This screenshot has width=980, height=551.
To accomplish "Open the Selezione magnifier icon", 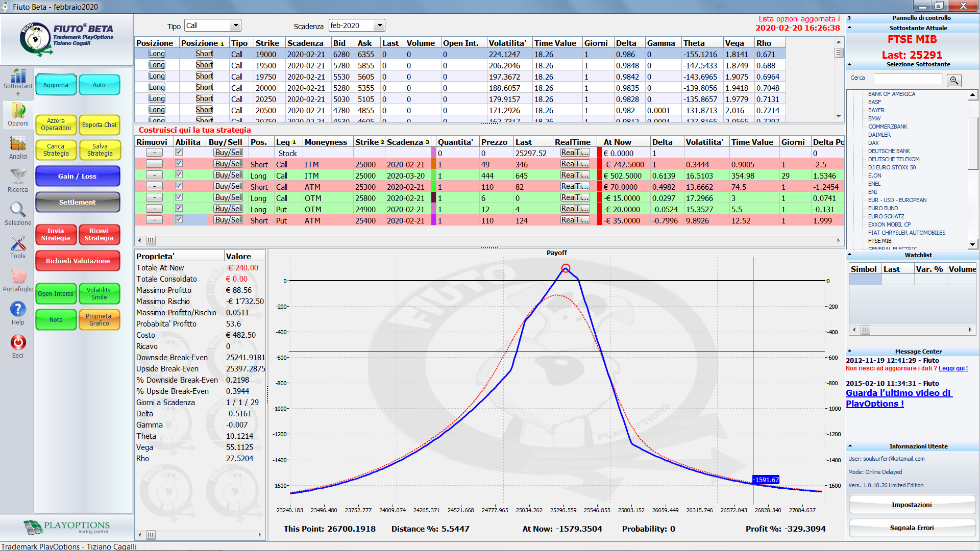I will pos(18,210).
